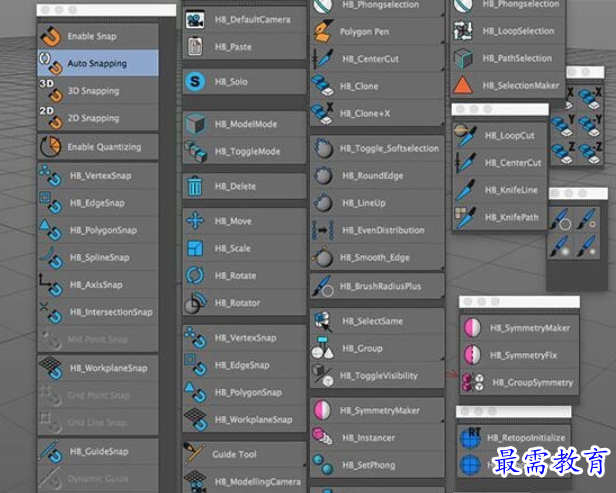Click HB_BrushRadiusPlus command
This screenshot has width=616, height=493.
point(381,286)
